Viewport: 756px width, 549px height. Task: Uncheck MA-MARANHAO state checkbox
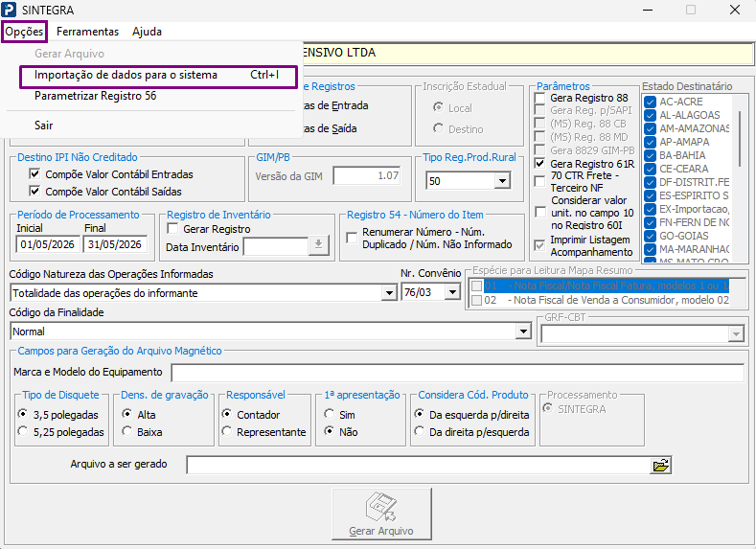point(650,249)
